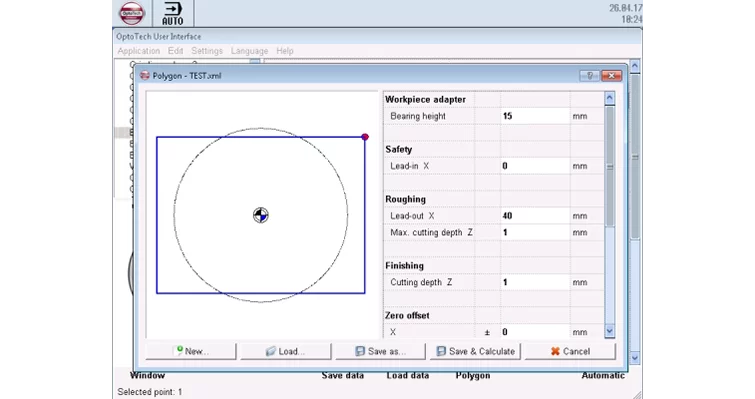Viewport: 755px width, 399px height.
Task: Click the Bearing height value field
Action: click(535, 116)
